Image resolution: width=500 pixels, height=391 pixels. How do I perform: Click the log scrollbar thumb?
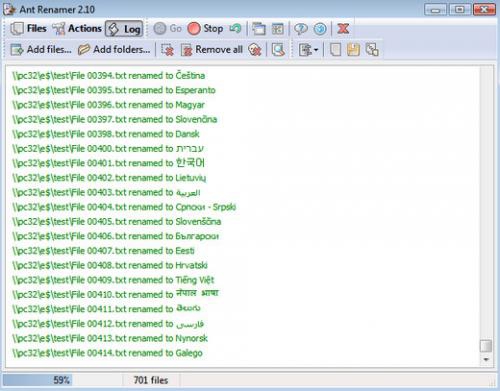[x=486, y=346]
